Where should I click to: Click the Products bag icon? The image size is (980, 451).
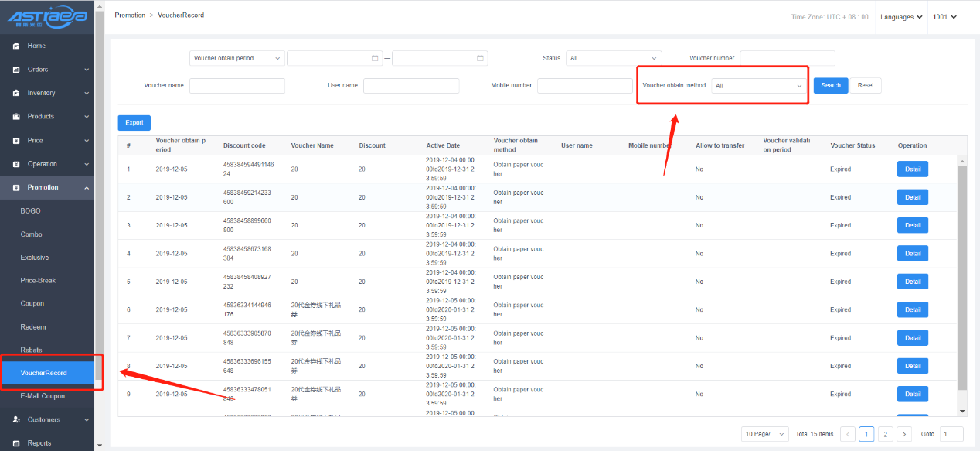(16, 117)
